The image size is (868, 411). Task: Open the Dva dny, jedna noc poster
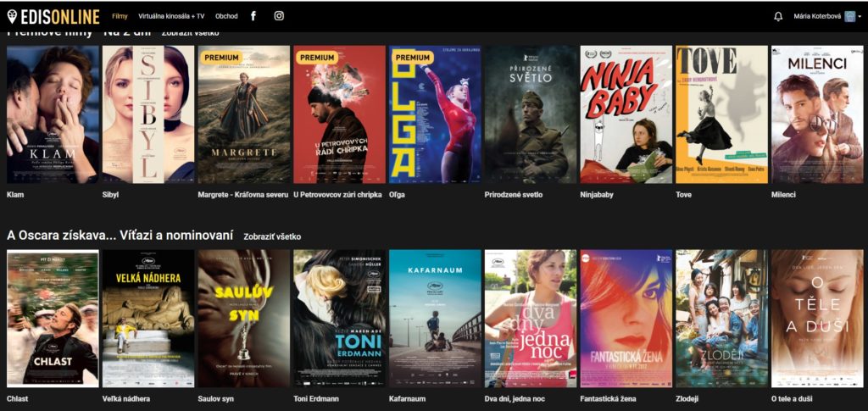(531, 319)
